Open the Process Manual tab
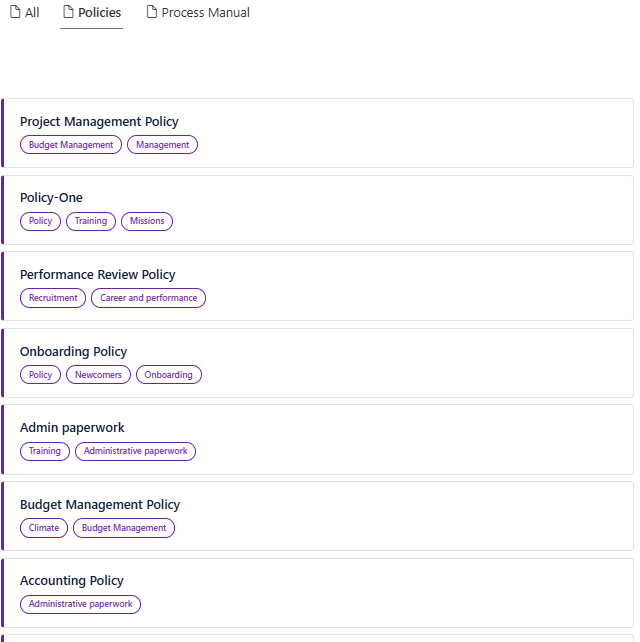 198,13
